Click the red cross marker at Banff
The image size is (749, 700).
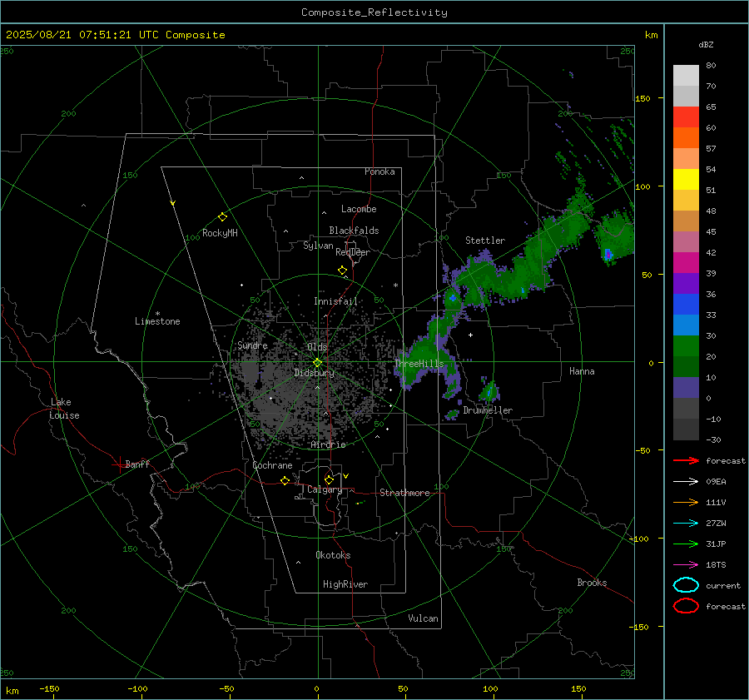(119, 464)
